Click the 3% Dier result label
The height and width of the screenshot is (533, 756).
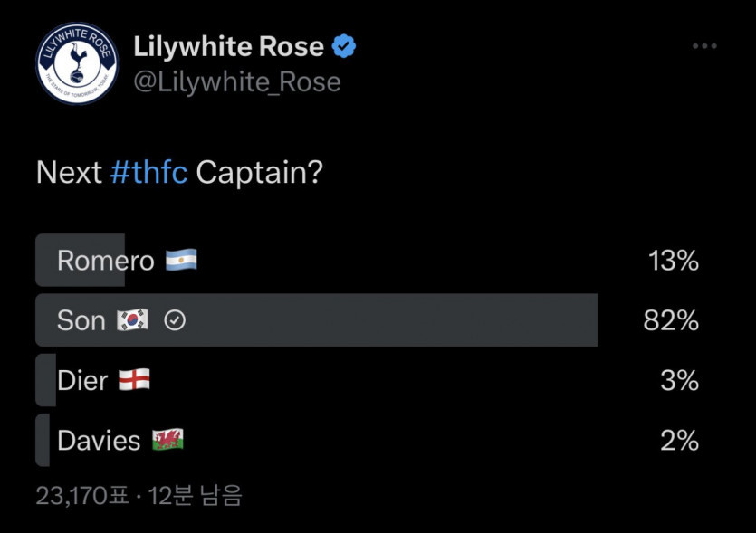(x=679, y=380)
